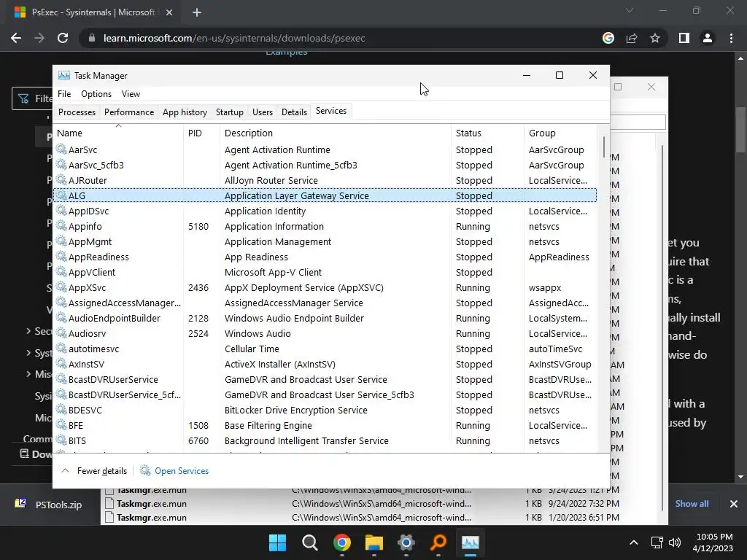Select the AppVClient service row
Viewport: 747px width, 560px height.
click(325, 272)
